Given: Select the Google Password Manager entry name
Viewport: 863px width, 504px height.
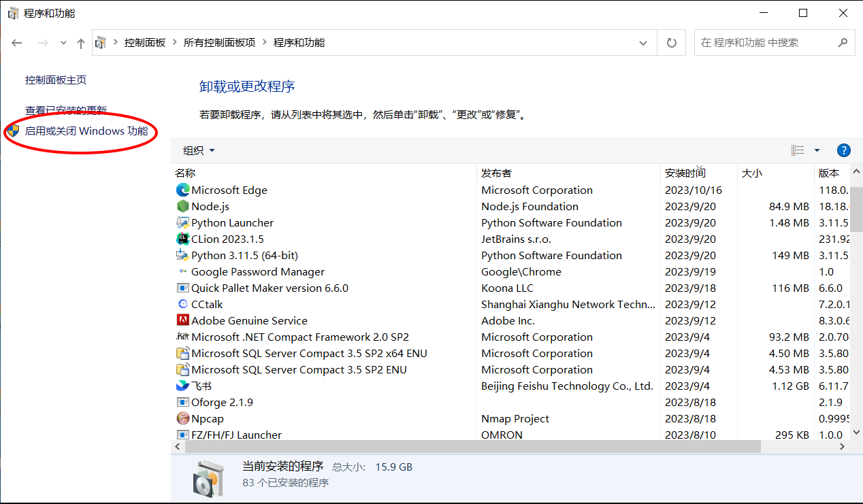Looking at the screenshot, I should [258, 272].
